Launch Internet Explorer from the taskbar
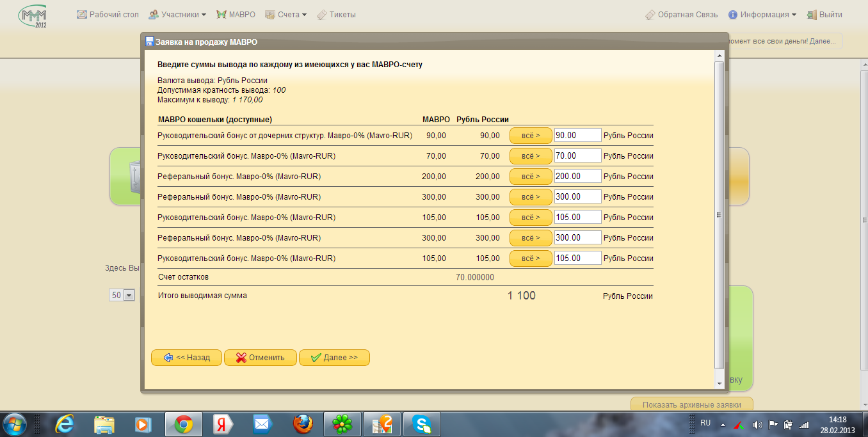Viewport: 868px width, 437px height. (65, 424)
